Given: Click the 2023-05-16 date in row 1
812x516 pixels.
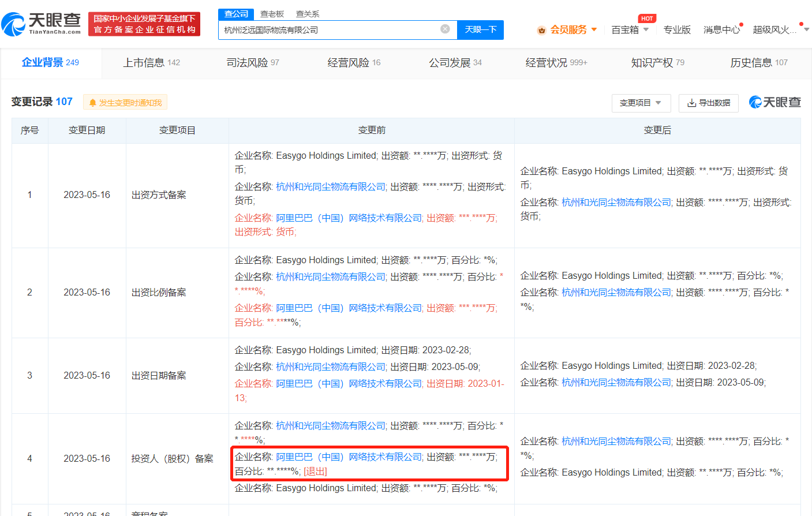Looking at the screenshot, I should (87, 195).
